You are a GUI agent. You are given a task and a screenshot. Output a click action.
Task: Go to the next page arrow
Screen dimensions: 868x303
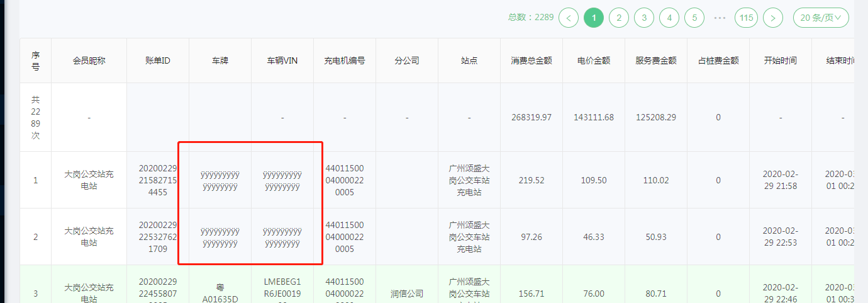click(773, 18)
